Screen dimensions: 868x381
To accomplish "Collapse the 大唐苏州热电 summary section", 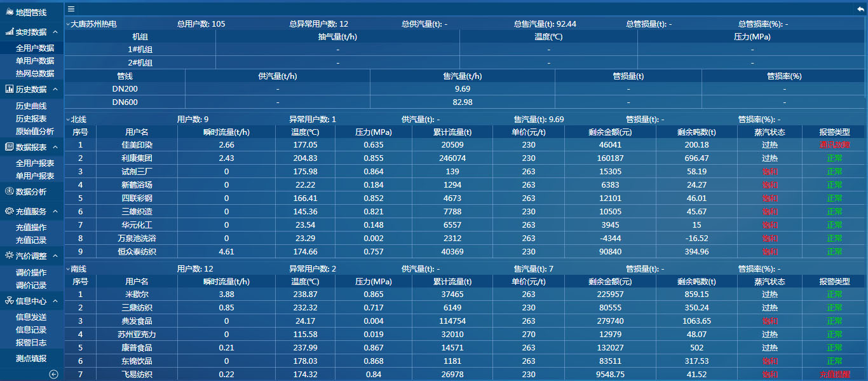I will coord(68,24).
